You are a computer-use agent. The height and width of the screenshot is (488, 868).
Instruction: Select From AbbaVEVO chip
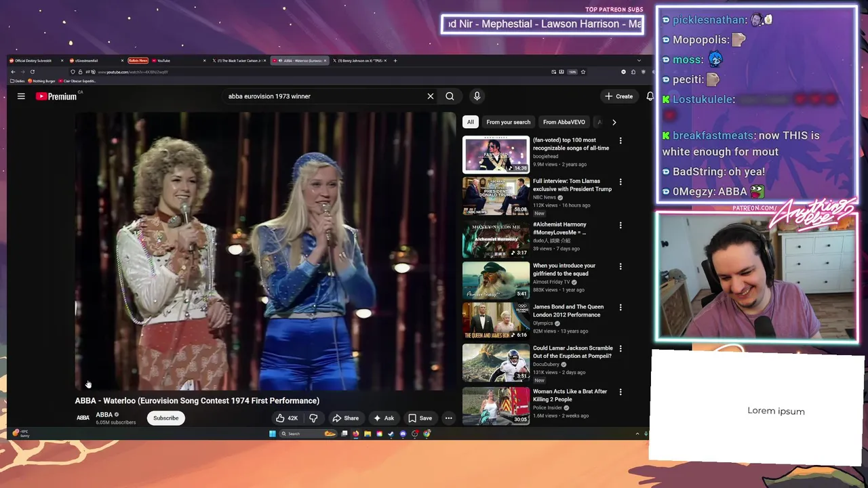[x=564, y=122]
